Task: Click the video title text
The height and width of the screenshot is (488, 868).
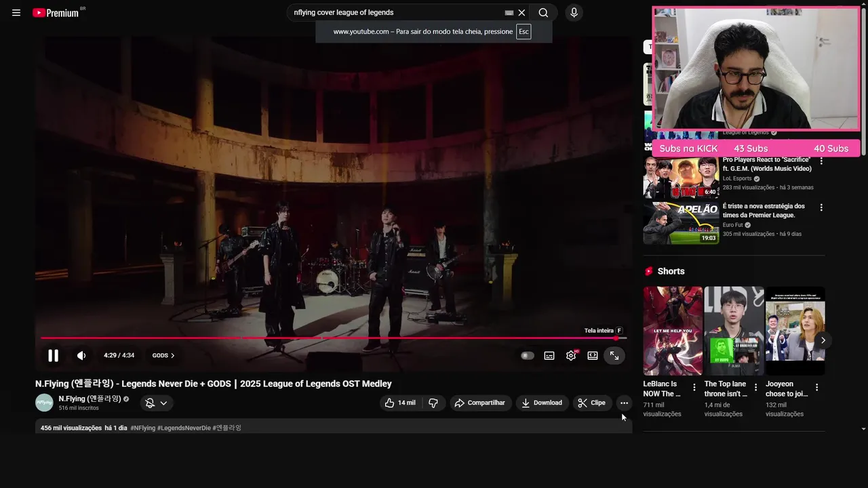Action: tap(214, 384)
